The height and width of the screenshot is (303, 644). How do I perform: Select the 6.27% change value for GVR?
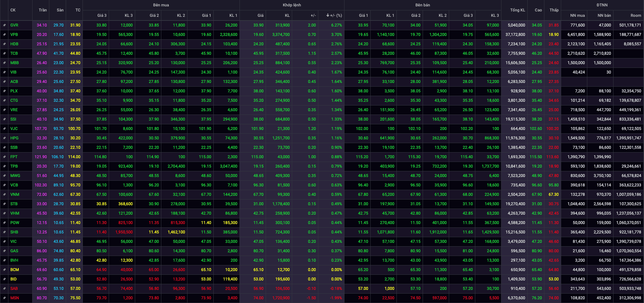coord(336,25)
